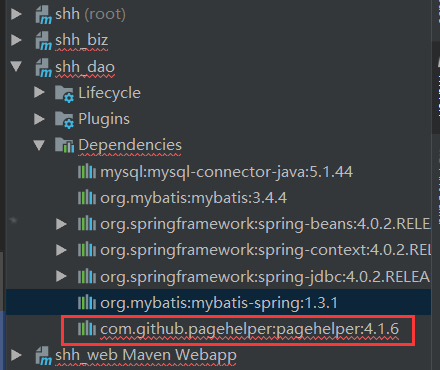440x370 pixels.
Task: Select the Plugins label
Action: click(x=104, y=119)
